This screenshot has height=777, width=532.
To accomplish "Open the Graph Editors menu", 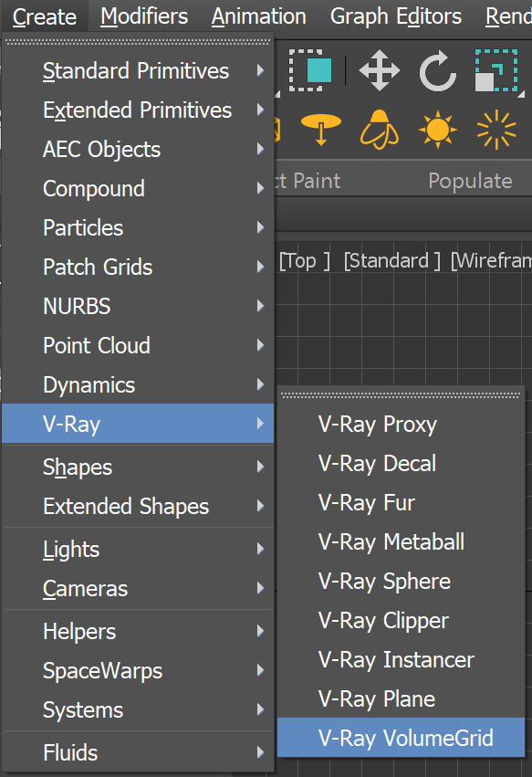I will pos(395,16).
